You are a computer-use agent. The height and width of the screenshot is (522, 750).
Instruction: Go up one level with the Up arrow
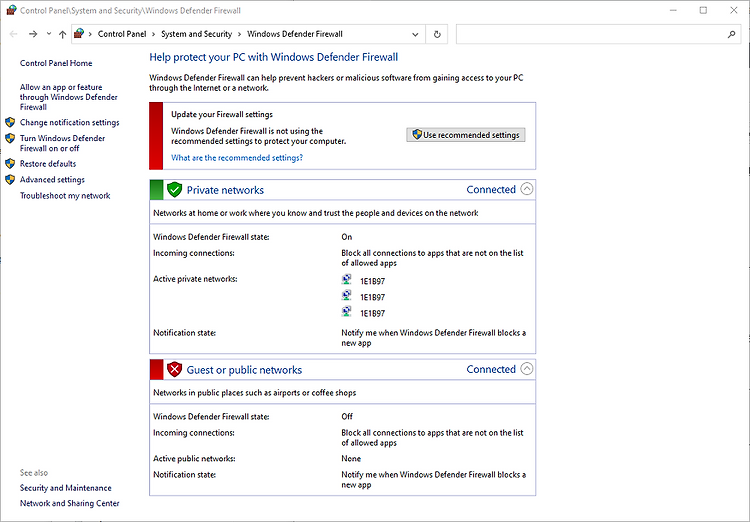coord(62,34)
